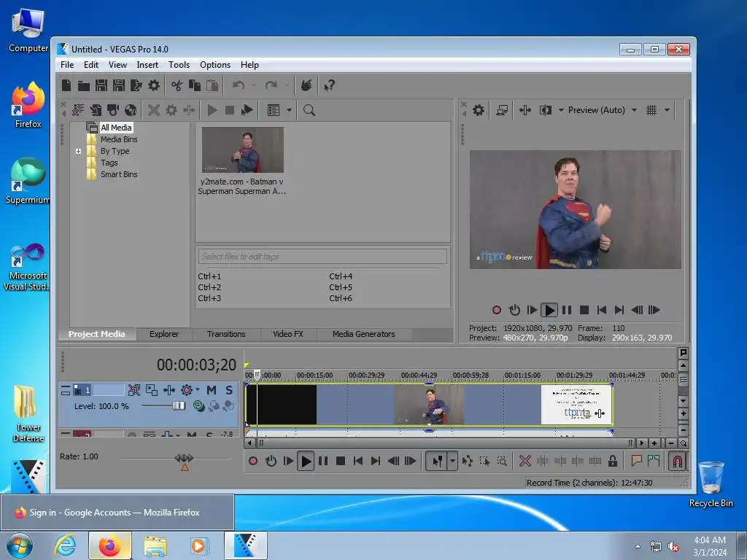Viewport: 747px width, 560px height.
Task: Toggle Loop Playback in preview transport
Action: point(514,310)
